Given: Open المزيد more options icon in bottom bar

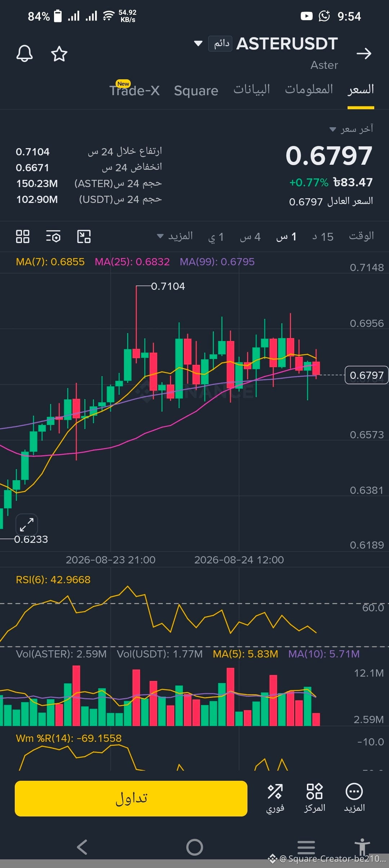Looking at the screenshot, I should pyautogui.click(x=354, y=798).
